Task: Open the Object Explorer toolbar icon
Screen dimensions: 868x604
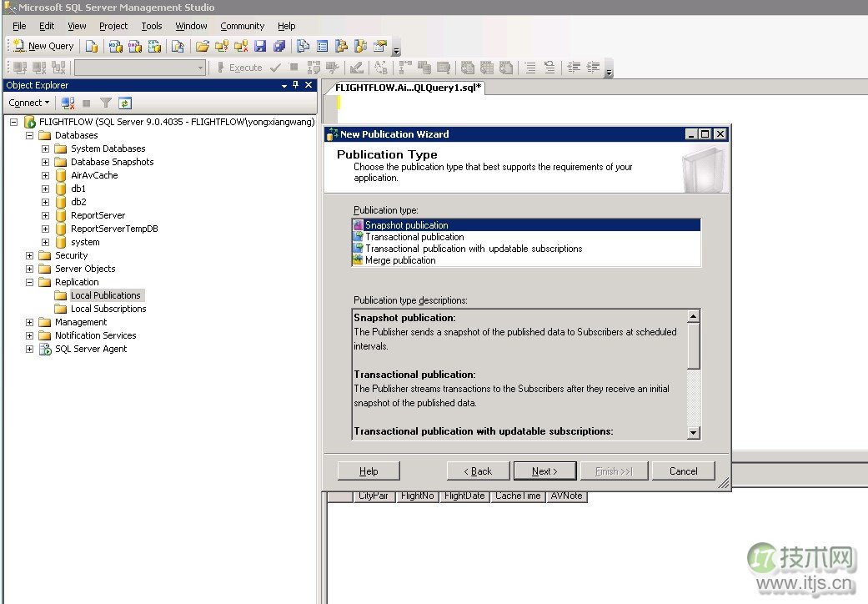Action: click(342, 46)
